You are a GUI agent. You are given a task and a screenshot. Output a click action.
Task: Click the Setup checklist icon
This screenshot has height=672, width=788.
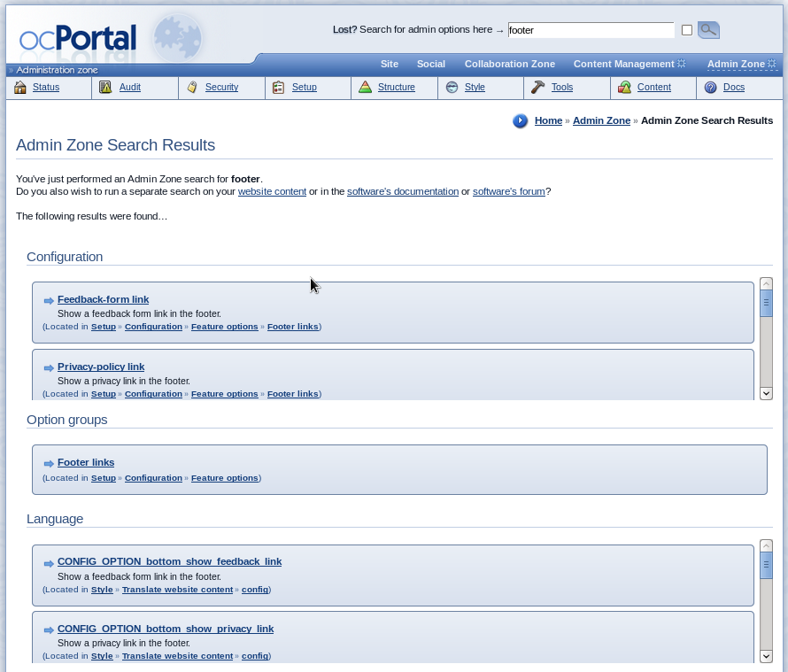tap(278, 88)
